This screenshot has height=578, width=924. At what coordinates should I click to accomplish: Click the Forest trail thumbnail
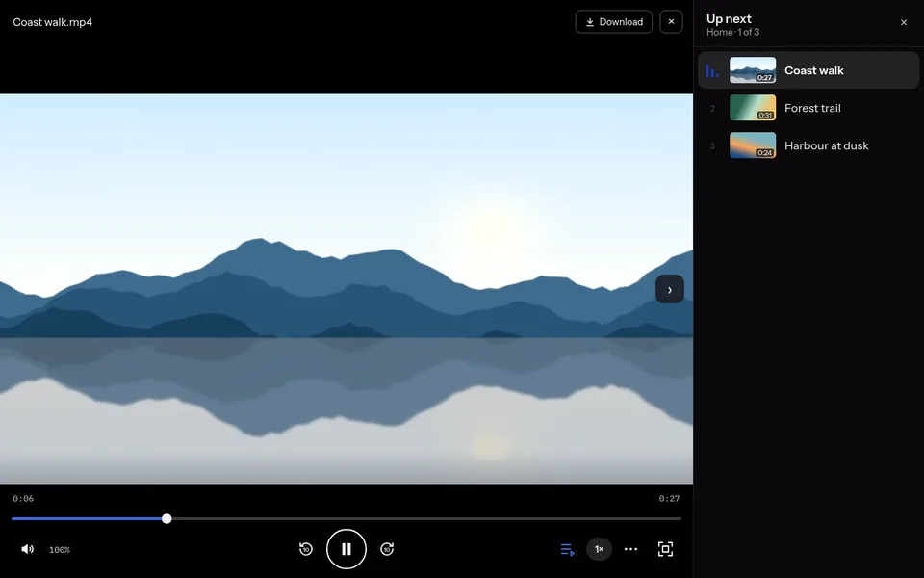(753, 108)
